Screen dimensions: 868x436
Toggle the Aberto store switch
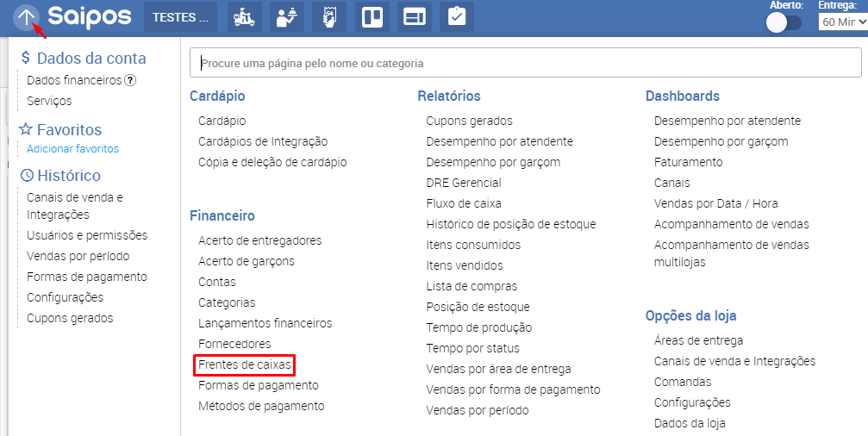(x=784, y=22)
